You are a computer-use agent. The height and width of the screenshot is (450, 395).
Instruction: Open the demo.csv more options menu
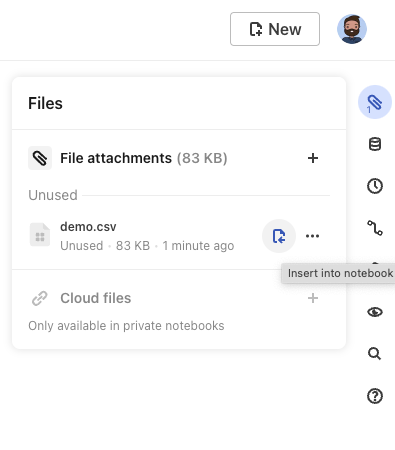click(x=312, y=236)
